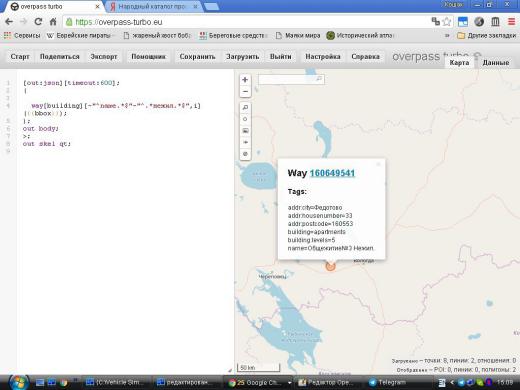This screenshot has height=390, width=520.
Task: Click the toggle wide map arrow control
Action: [x=245, y=142]
